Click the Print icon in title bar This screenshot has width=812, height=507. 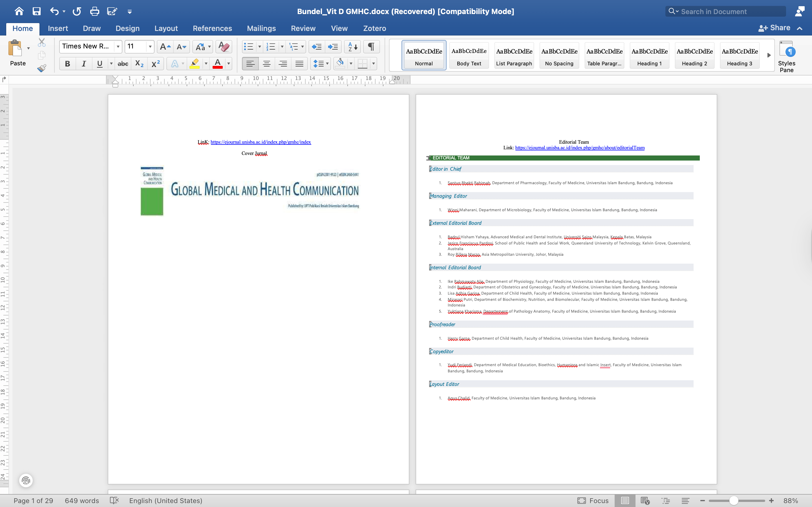(95, 11)
